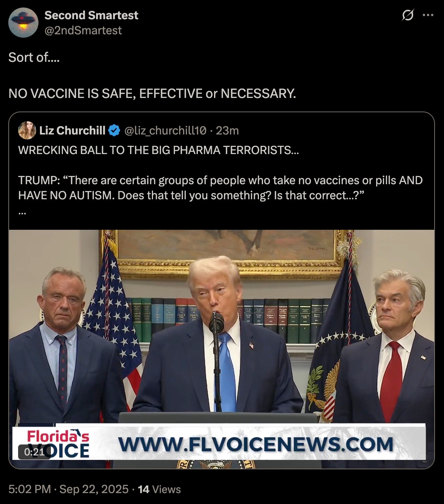Open the quoted tweet's 23m timestamp
This screenshot has height=504, width=444.
click(x=227, y=130)
